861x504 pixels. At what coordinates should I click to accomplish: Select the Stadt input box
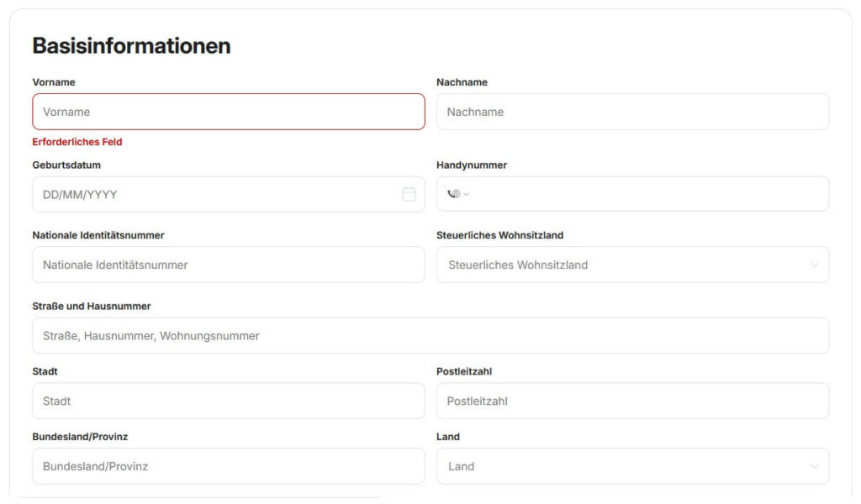(x=228, y=401)
